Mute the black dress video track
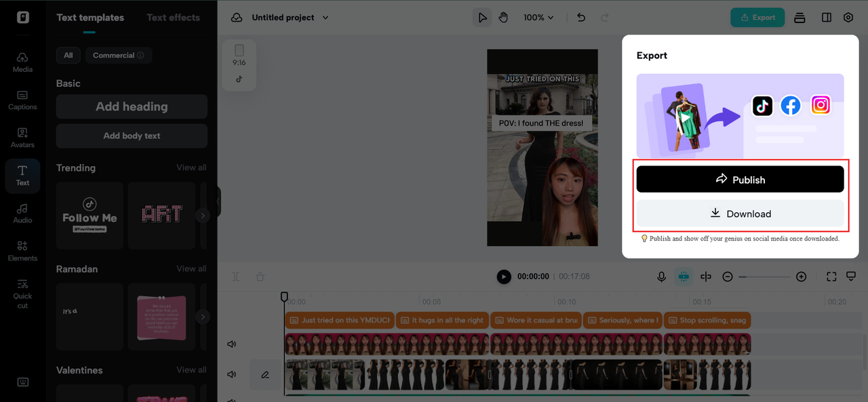The image size is (868, 402). 232,374
